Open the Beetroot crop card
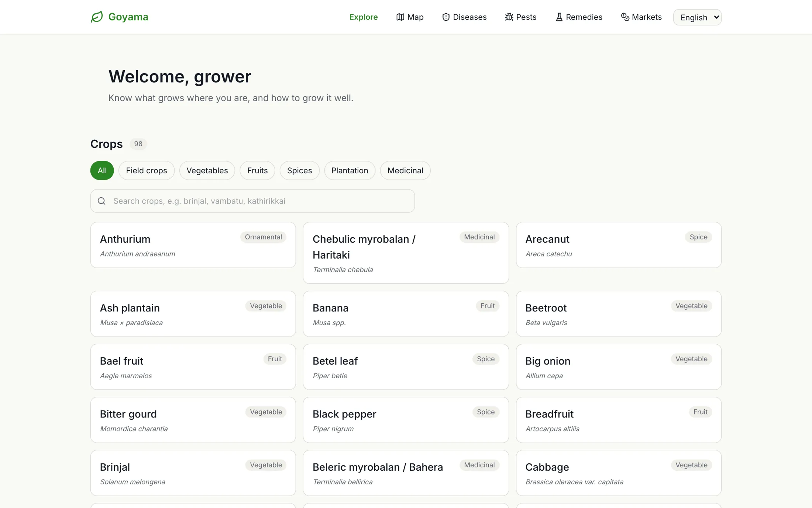 click(x=619, y=314)
